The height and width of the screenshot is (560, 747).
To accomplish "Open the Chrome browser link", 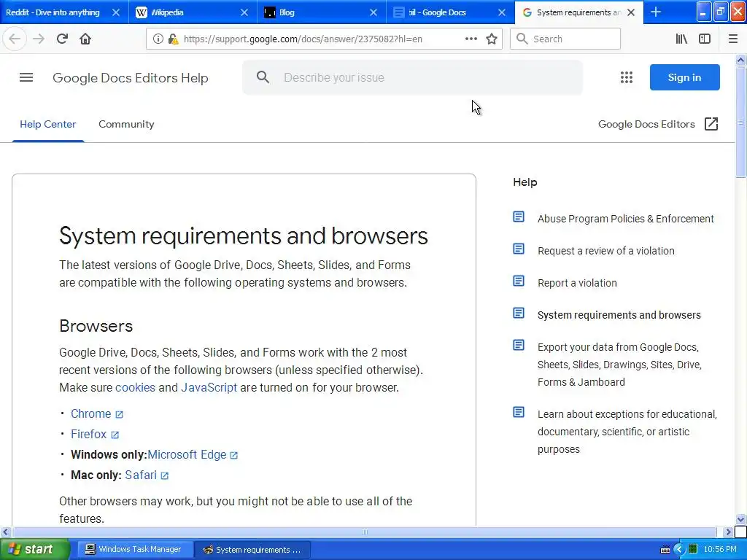I will [90, 414].
